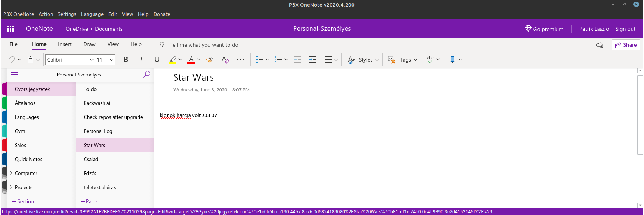
Task: Click the Dictate microphone icon
Action: pyautogui.click(x=452, y=60)
